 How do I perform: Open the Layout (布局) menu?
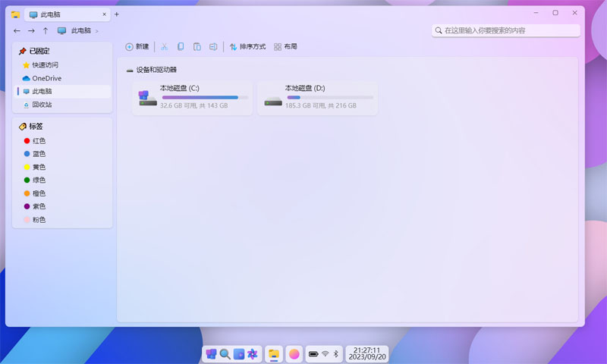click(286, 47)
